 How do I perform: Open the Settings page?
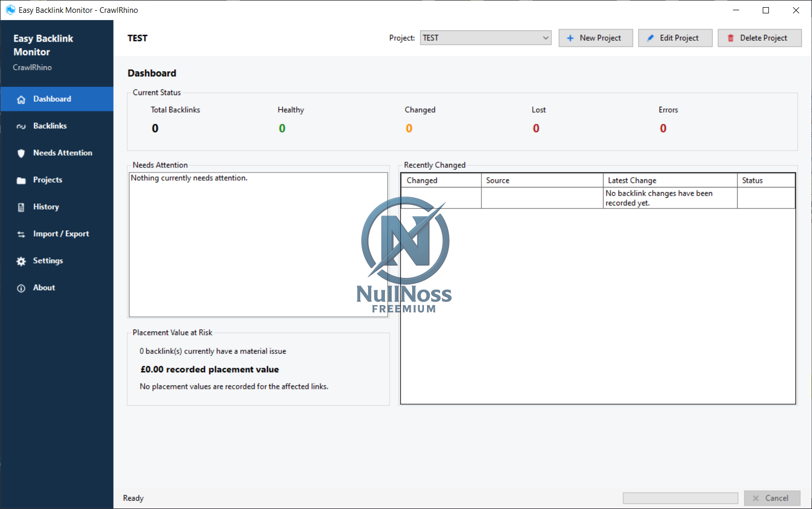click(x=57, y=261)
